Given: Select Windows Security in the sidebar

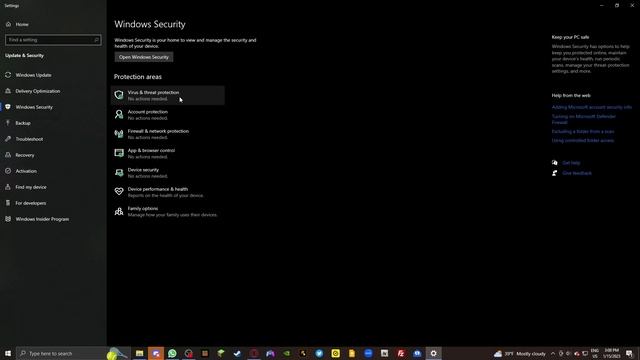Looking at the screenshot, I should click(53, 107).
